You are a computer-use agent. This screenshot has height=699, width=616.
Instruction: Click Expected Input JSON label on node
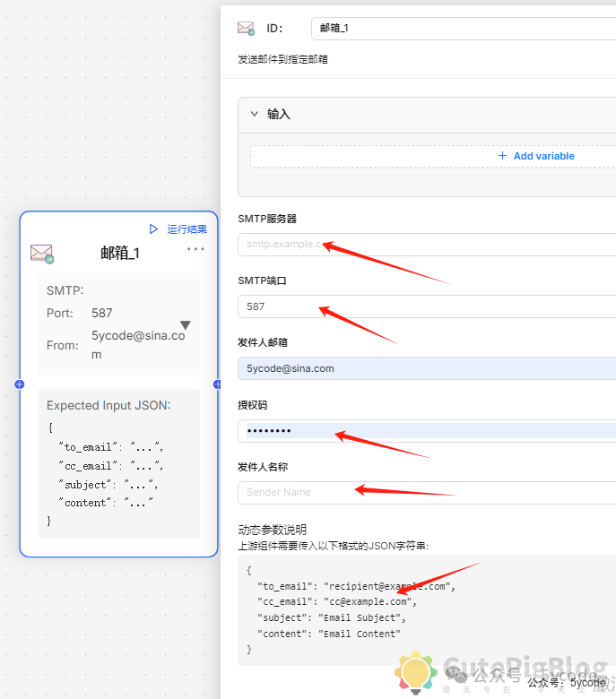click(x=108, y=405)
